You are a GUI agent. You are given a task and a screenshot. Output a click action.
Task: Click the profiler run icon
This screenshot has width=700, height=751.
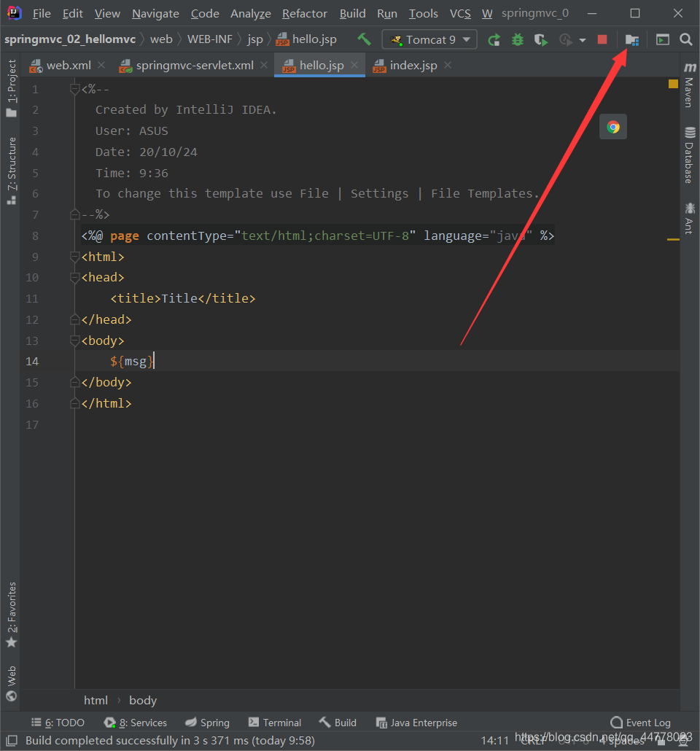point(566,40)
